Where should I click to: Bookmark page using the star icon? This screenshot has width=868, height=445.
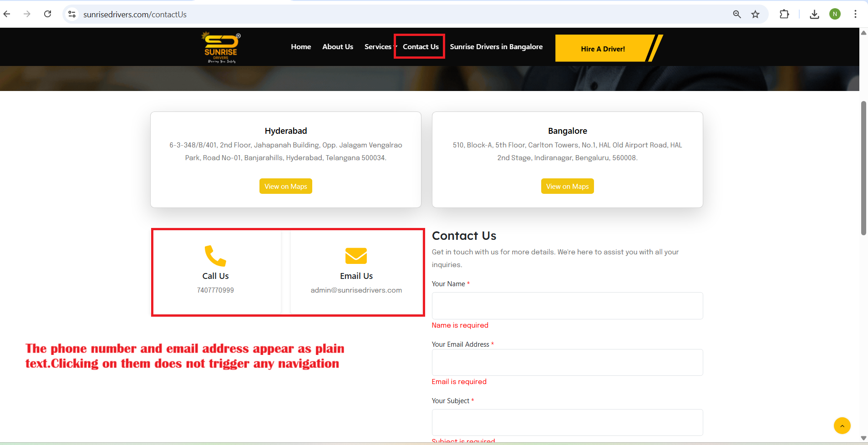pos(755,14)
